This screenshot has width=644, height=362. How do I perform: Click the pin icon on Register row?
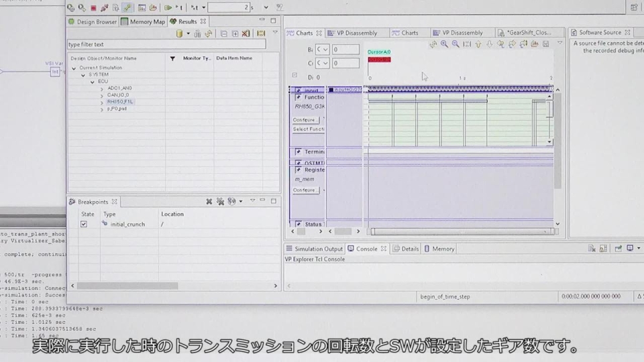[299, 170]
